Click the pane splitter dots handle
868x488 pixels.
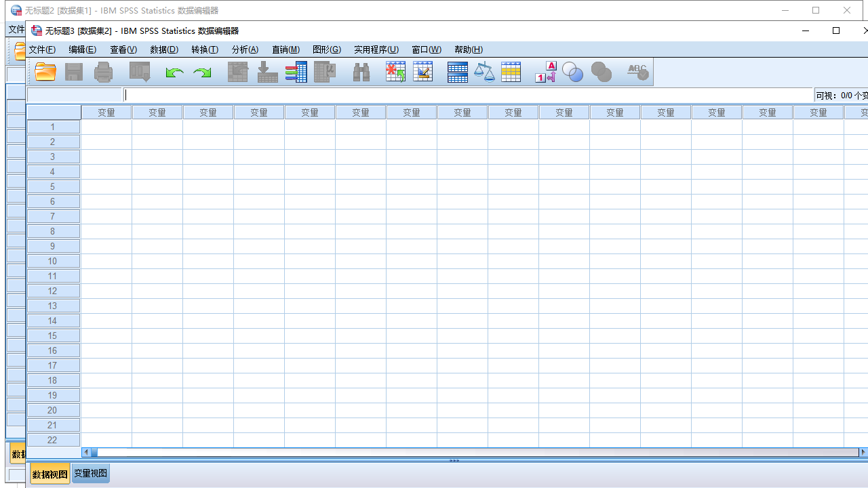click(x=454, y=460)
